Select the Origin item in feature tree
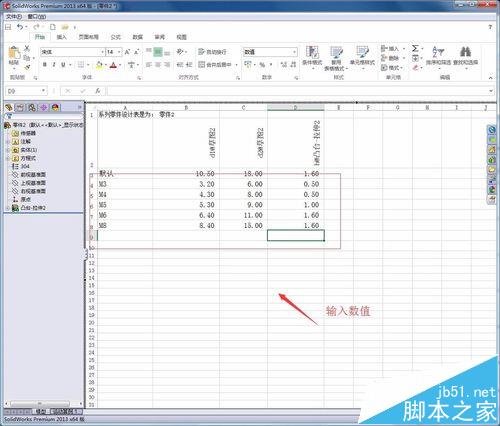Screen dimensions: 500x426 (21, 199)
